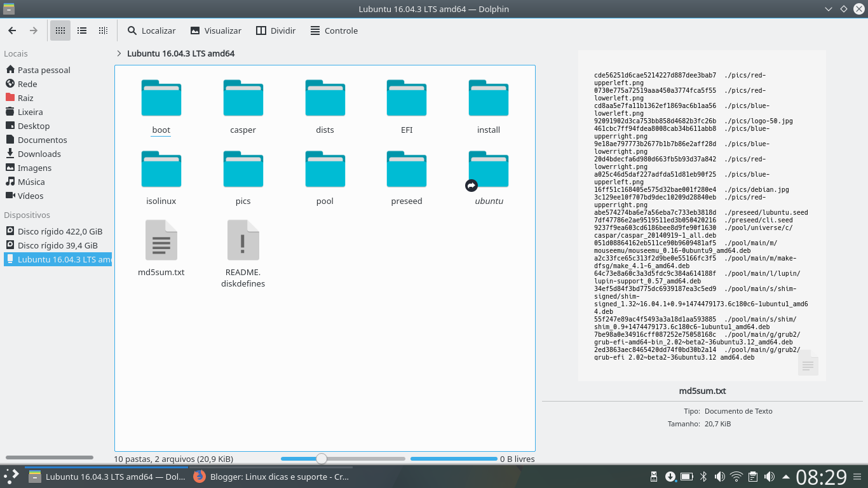Screen dimensions: 868x488
Task: Select the EFI folder icon
Action: click(x=407, y=98)
